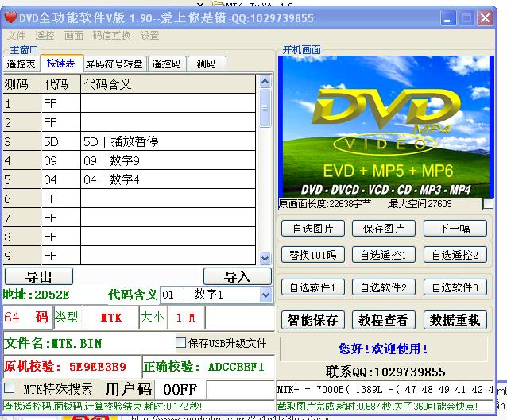Click the red heart application icon

click(x=10, y=17)
